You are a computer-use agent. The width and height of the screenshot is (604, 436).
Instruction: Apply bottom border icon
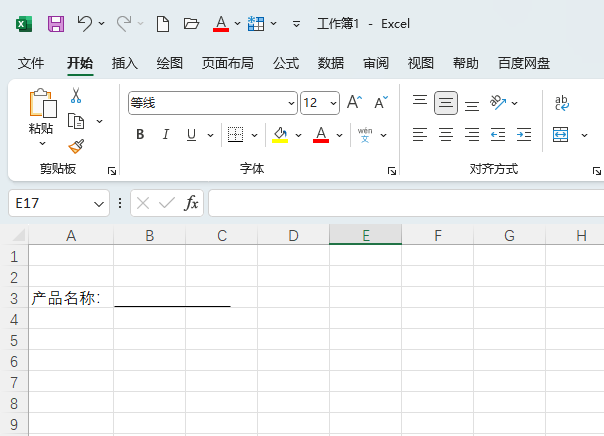(x=235, y=134)
